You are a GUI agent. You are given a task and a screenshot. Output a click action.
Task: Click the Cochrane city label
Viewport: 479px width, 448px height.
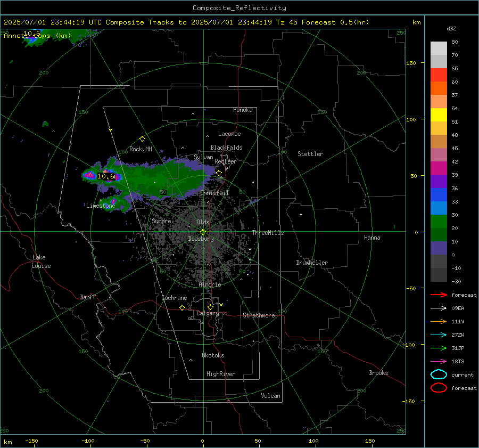click(174, 298)
